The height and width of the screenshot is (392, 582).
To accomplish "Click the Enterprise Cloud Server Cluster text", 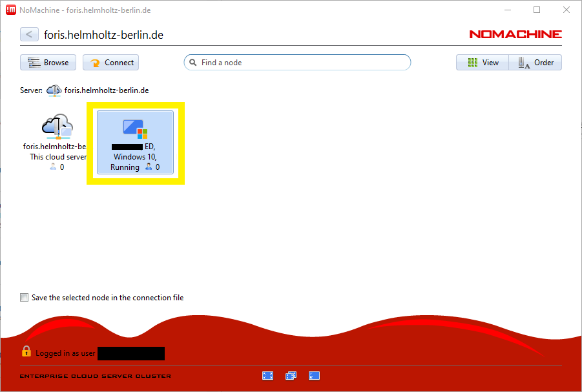I will (96, 376).
